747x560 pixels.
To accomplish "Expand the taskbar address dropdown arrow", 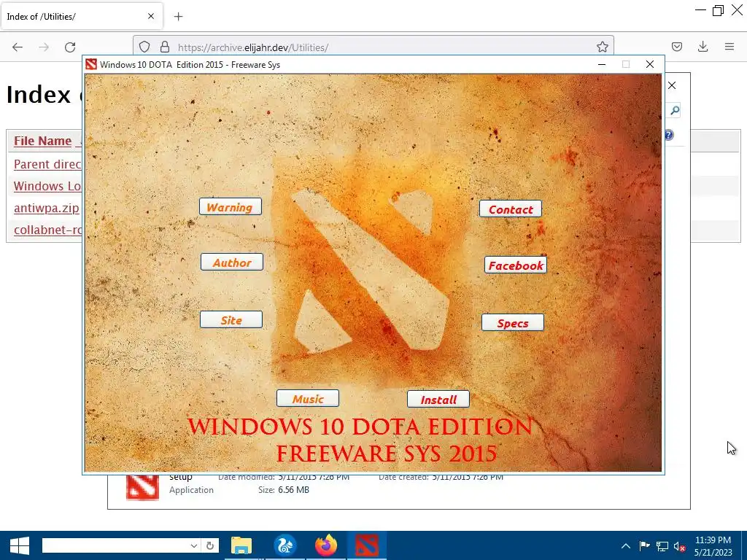I will coord(194,545).
